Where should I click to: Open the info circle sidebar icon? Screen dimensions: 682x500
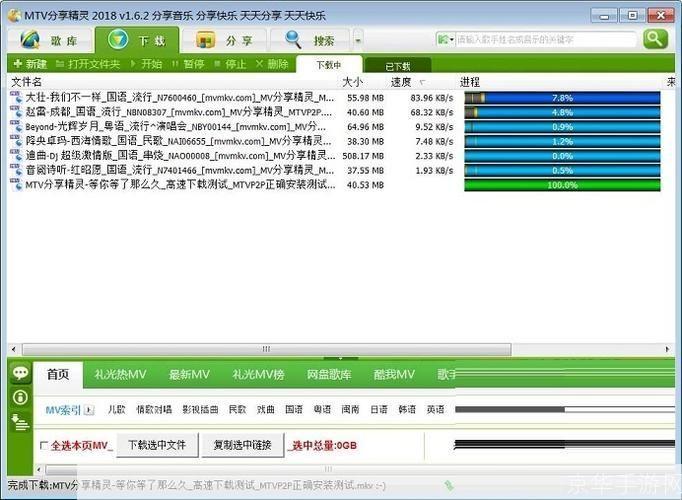pyautogui.click(x=20, y=397)
